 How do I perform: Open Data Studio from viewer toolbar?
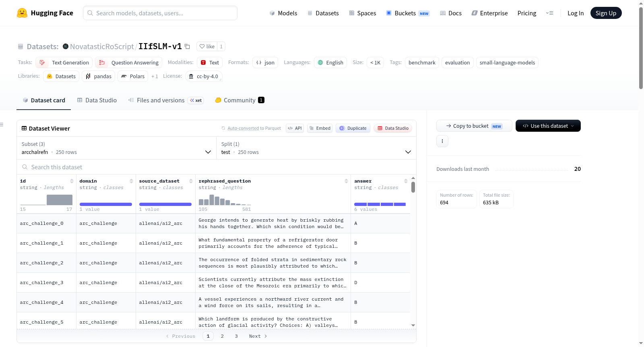(x=393, y=128)
